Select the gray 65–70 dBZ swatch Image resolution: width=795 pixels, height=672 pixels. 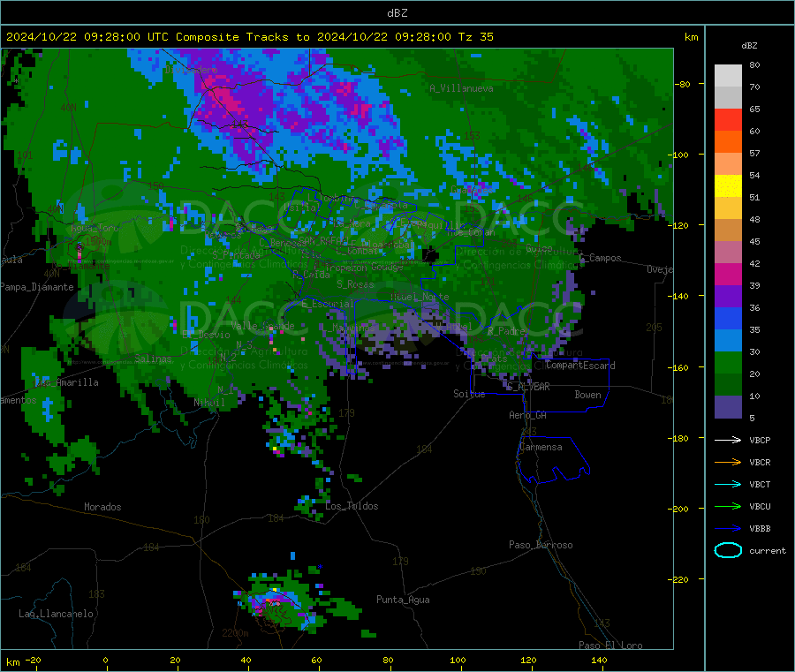pyautogui.click(x=728, y=98)
